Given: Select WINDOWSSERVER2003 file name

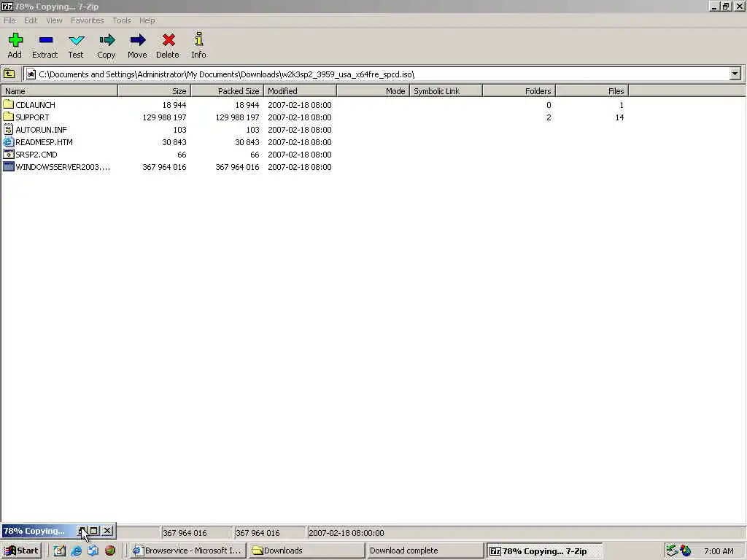Looking at the screenshot, I should coord(63,167).
